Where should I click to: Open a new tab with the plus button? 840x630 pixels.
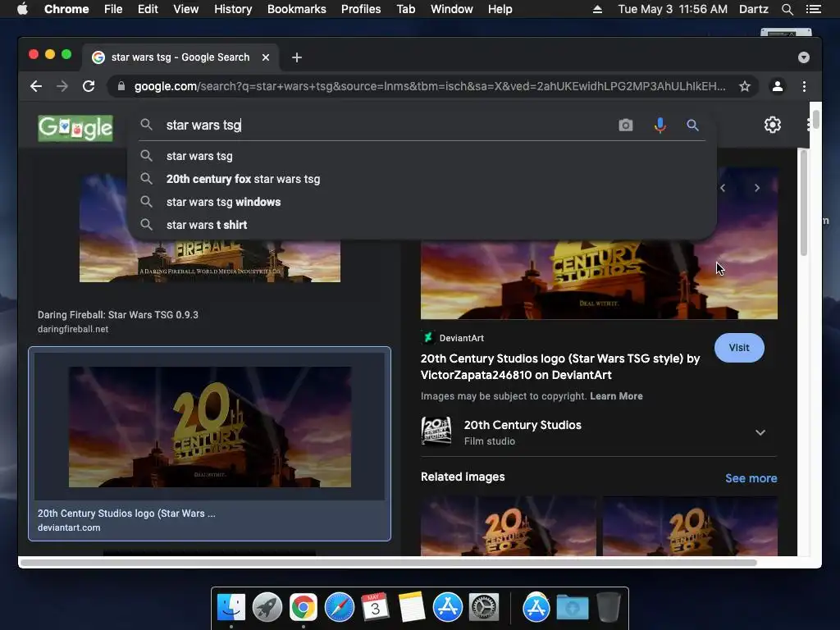(297, 57)
